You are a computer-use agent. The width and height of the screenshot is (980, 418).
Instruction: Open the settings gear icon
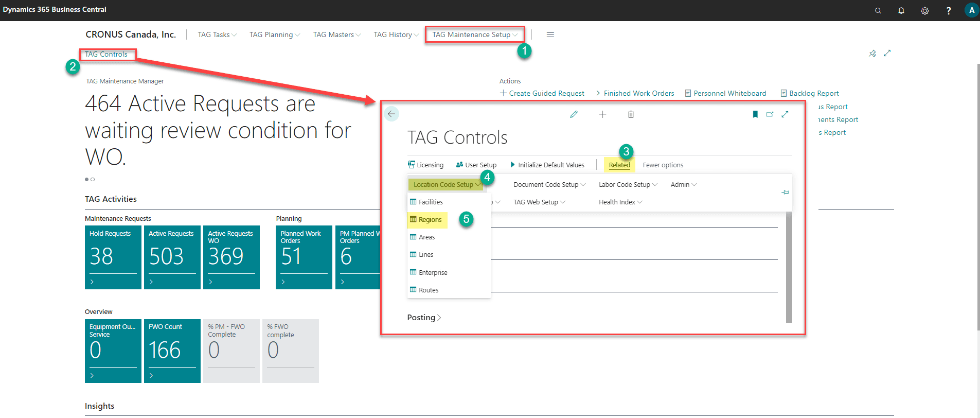point(925,10)
